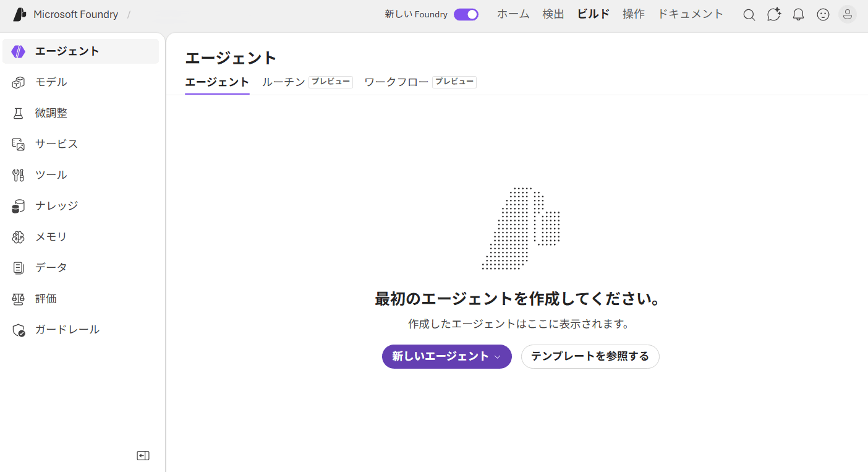Toggle the 新しい Foundry switch
Screen dimensions: 868x472
[x=466, y=14]
